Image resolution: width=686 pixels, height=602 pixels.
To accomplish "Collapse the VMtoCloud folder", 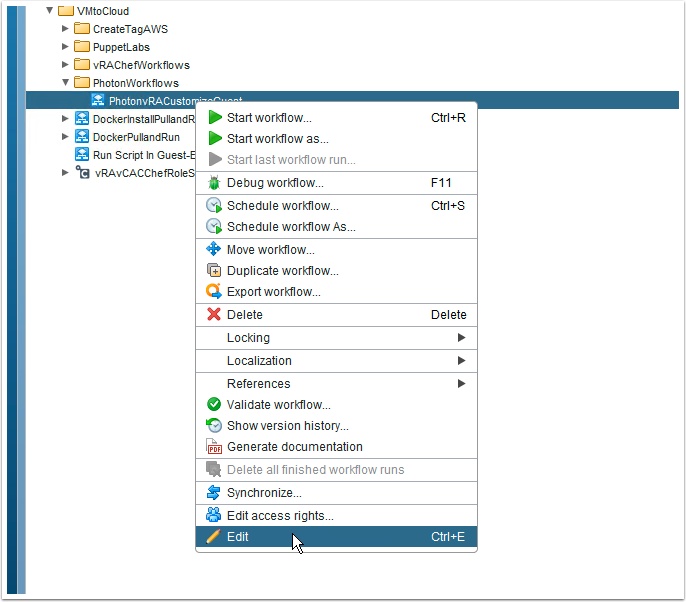I will coord(49,11).
